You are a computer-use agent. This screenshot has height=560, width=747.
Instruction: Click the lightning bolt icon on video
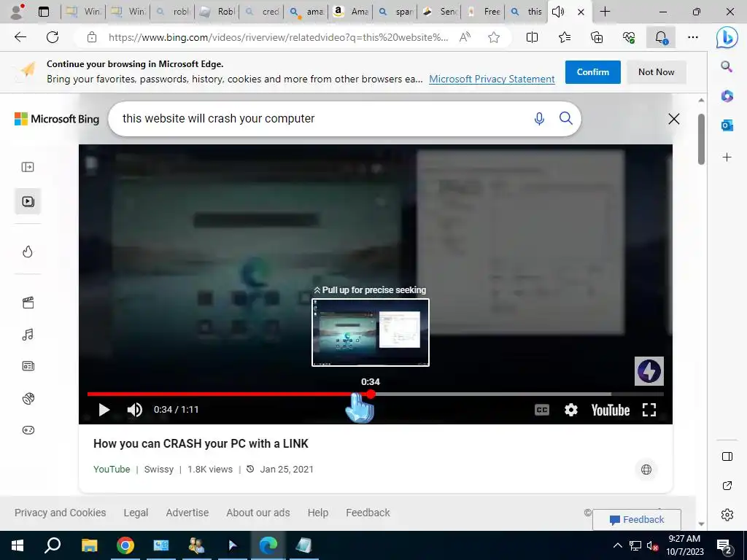[x=649, y=371]
